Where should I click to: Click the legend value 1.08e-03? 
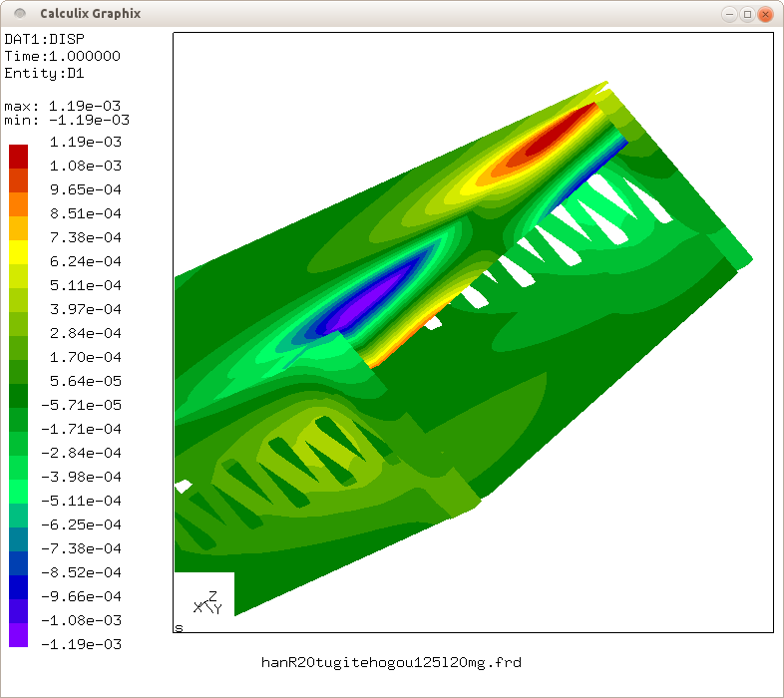coord(86,166)
